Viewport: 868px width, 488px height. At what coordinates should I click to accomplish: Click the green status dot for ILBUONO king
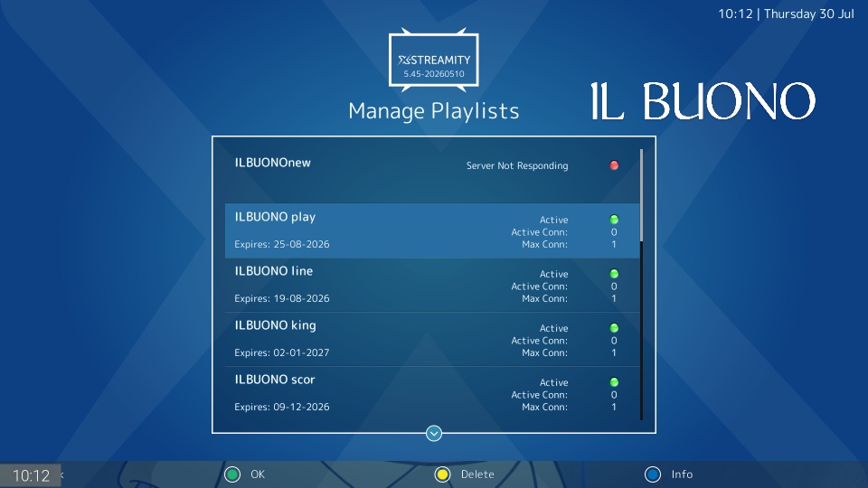pyautogui.click(x=614, y=328)
